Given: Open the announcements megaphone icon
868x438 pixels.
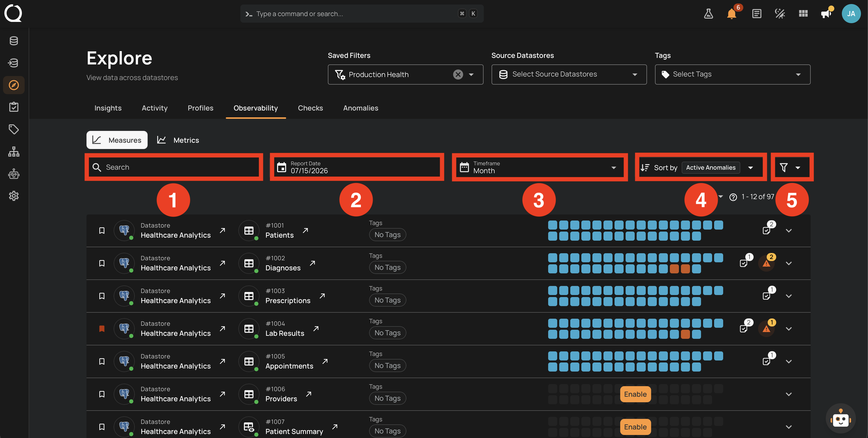Looking at the screenshot, I should 826,14.
